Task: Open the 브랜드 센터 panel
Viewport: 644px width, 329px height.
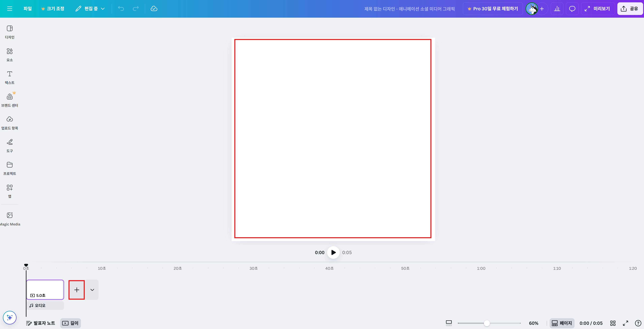Action: coord(10,100)
